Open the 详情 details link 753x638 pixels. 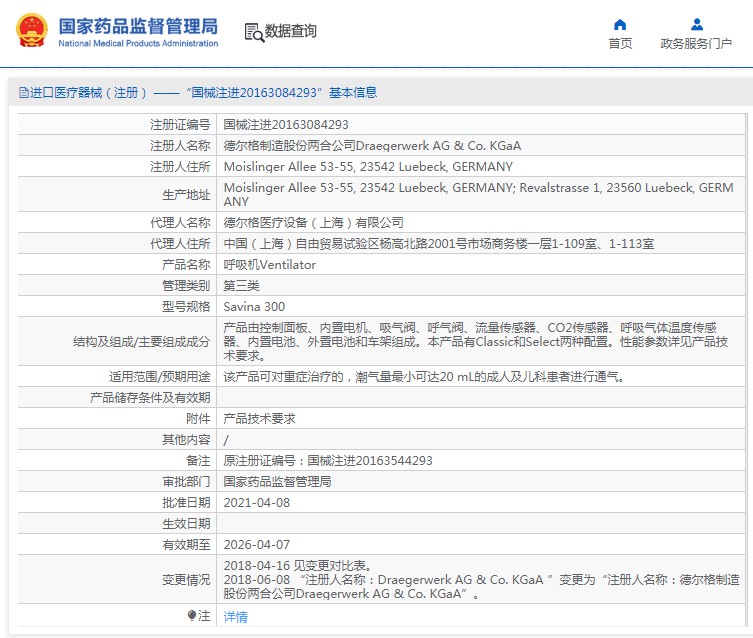235,617
